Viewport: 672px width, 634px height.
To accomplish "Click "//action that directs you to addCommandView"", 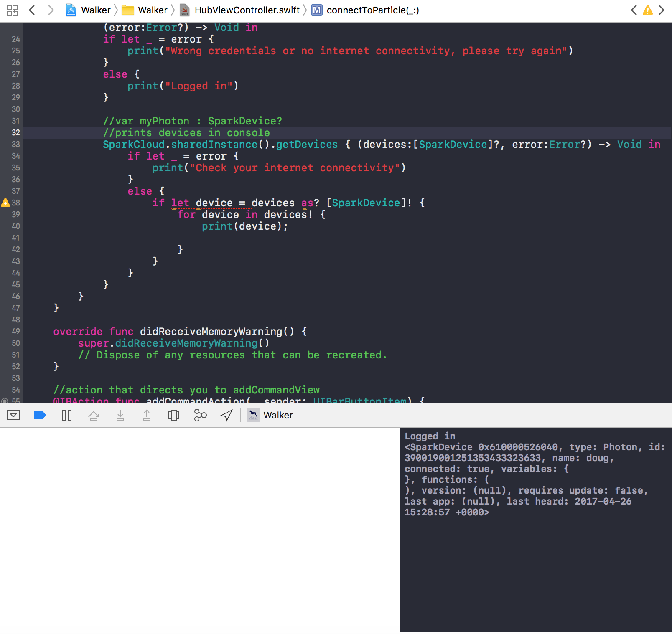I will point(186,390).
